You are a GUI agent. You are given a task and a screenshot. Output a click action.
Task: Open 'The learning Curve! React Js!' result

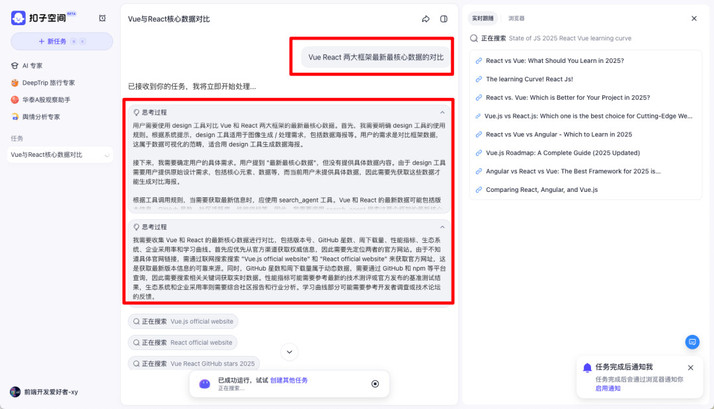[529, 79]
